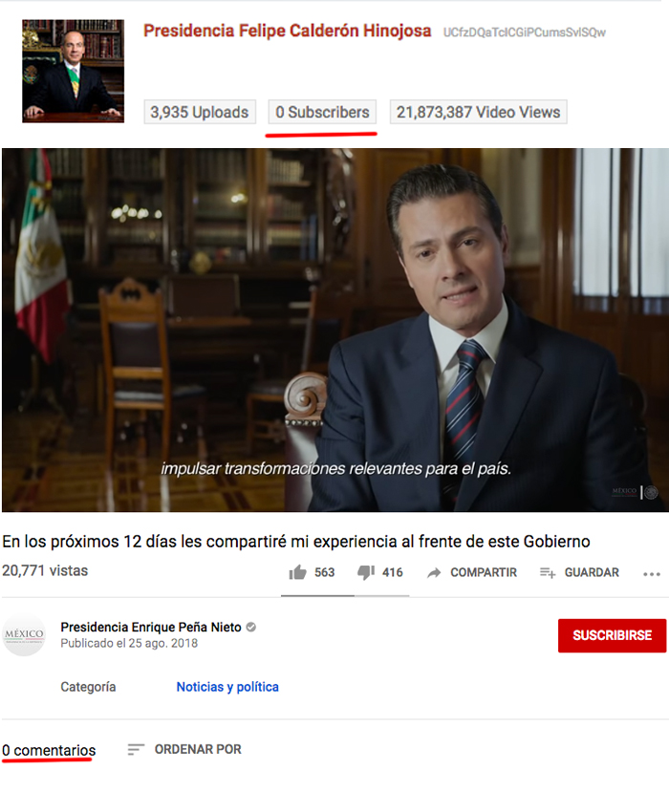Click the video player to play
The height and width of the screenshot is (812, 669).
click(334, 330)
